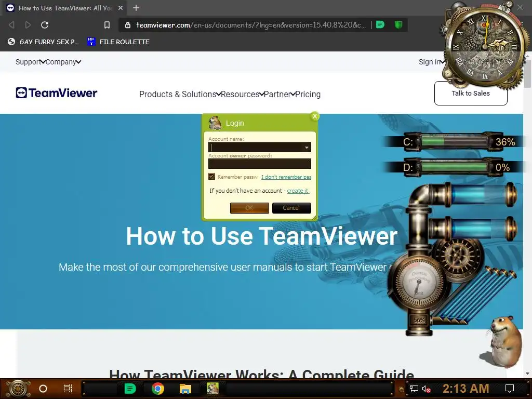Click Cancel in the Login dialog

click(x=291, y=208)
